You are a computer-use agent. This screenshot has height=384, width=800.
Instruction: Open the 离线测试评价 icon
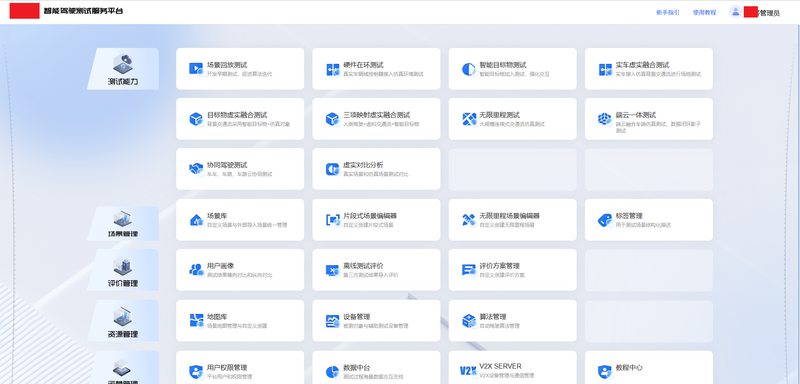(333, 270)
